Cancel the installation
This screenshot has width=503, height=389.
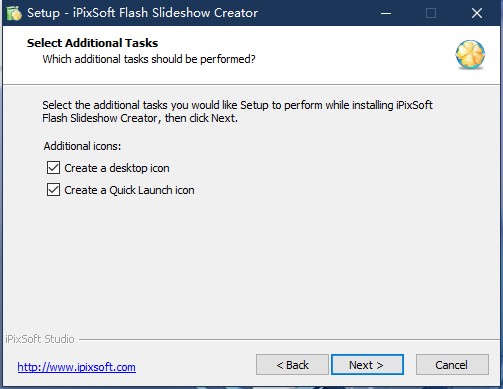(452, 365)
